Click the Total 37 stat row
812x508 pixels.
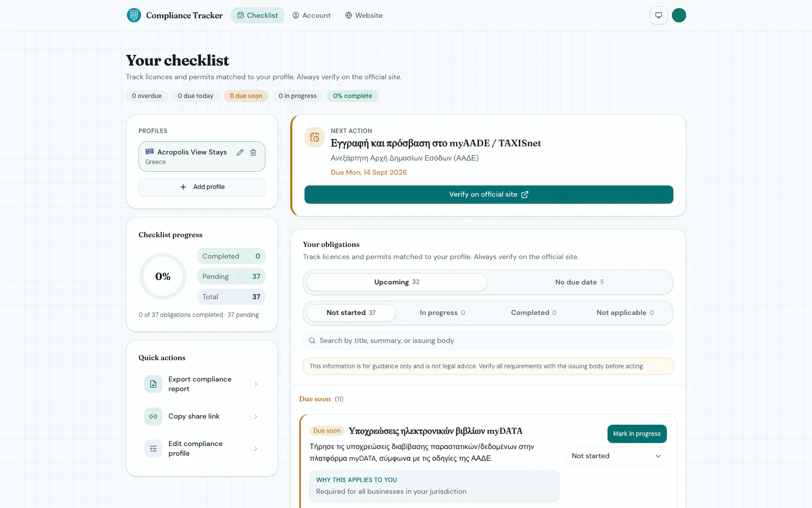[231, 297]
